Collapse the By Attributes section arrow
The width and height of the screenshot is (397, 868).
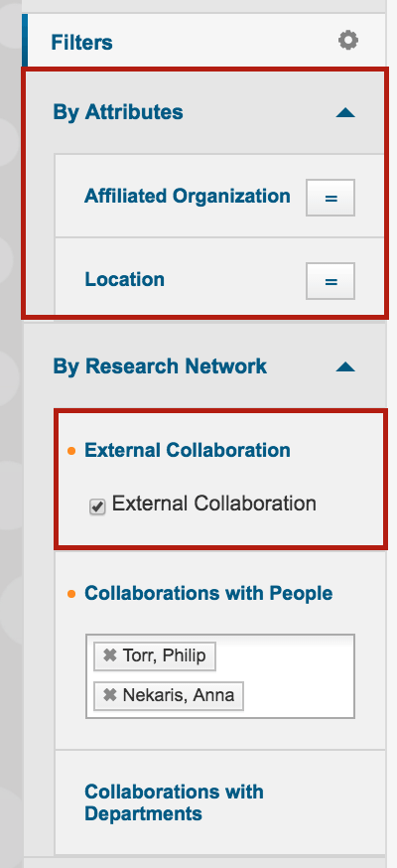point(345,113)
